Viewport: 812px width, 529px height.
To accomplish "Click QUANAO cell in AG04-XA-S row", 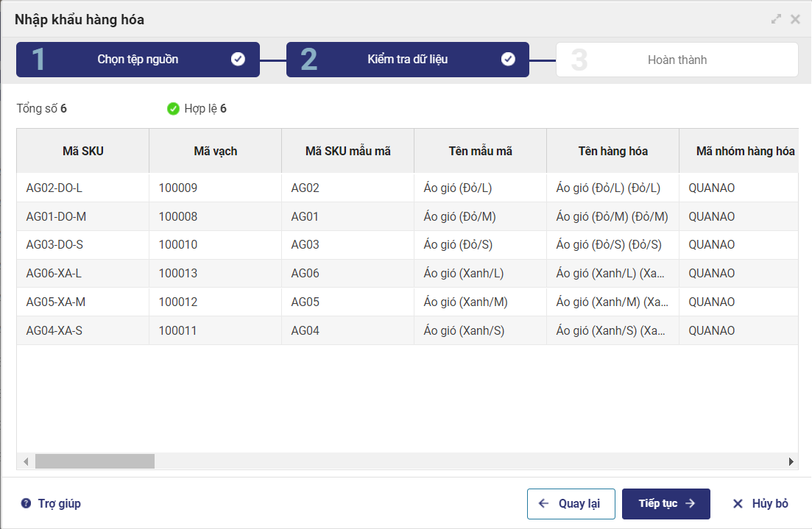I will 739,330.
